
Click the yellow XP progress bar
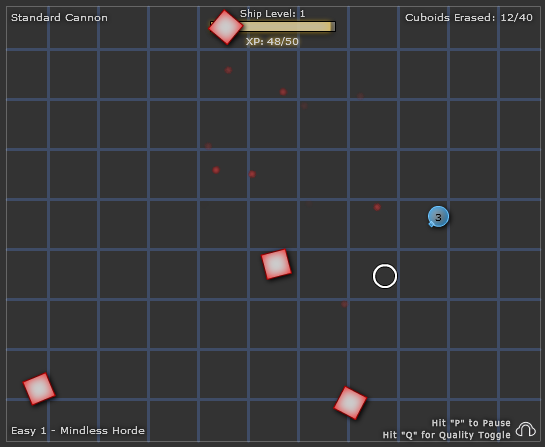click(x=273, y=26)
